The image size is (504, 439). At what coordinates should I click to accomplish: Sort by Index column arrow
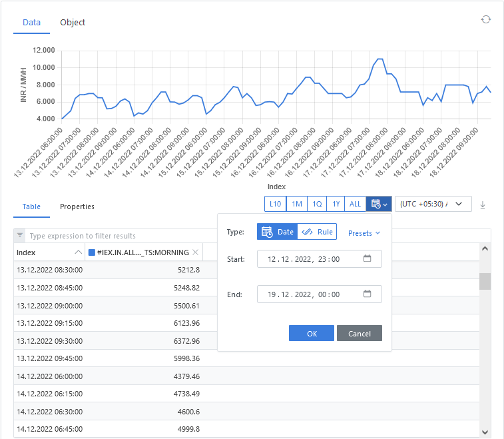[79, 252]
